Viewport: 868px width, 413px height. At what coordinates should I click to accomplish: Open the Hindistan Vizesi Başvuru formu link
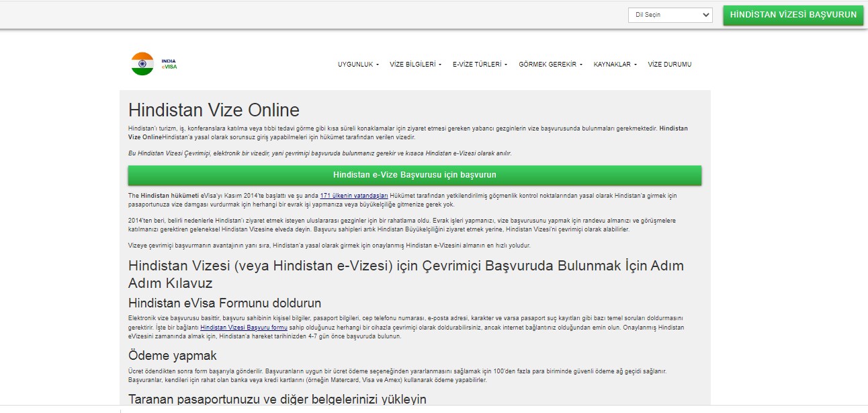pyautogui.click(x=244, y=328)
